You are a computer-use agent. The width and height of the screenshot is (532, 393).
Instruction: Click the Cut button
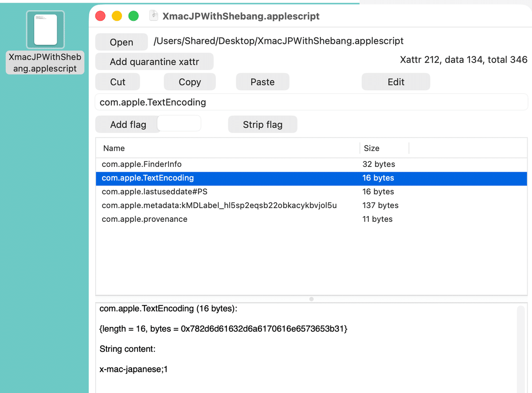tap(117, 82)
